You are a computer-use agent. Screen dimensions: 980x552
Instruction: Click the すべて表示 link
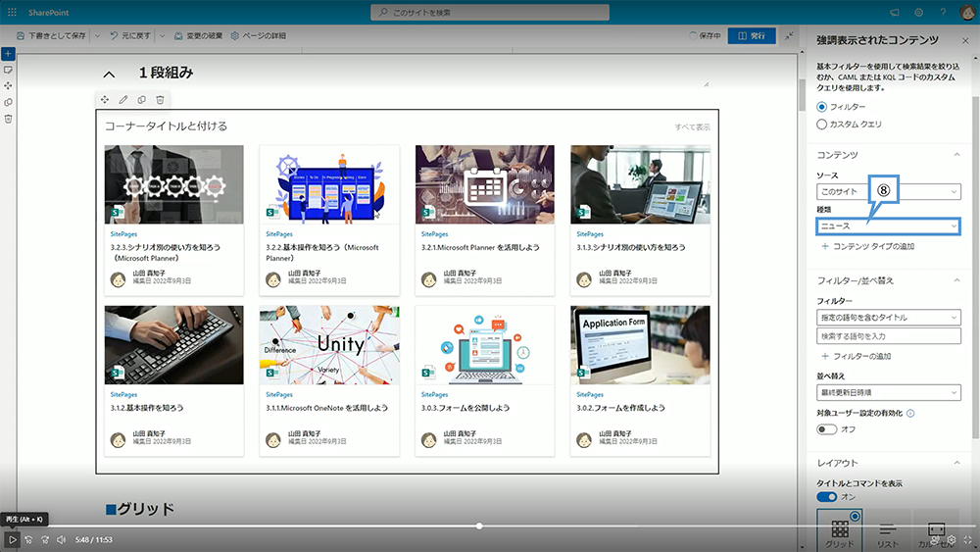tap(692, 126)
